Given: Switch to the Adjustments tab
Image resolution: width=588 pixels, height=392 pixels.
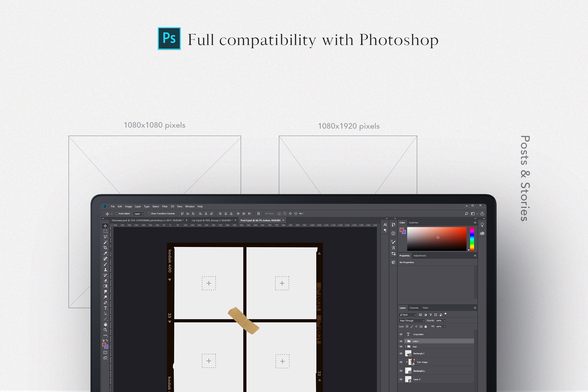Looking at the screenshot, I should click(420, 256).
